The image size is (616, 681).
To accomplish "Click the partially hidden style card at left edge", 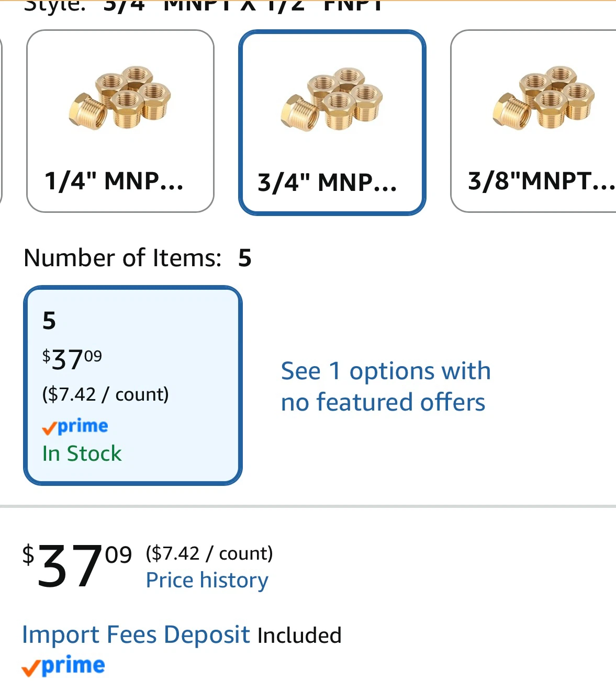I will point(1,121).
